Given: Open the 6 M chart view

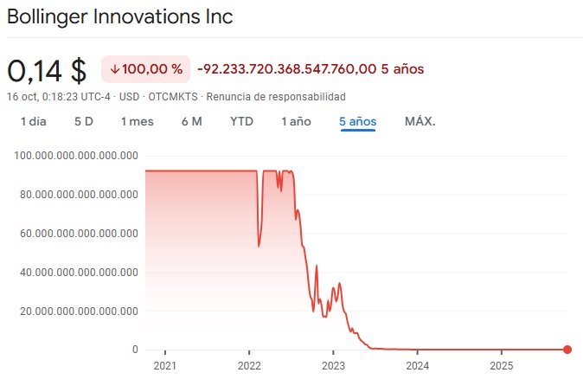Looking at the screenshot, I should 192,121.
